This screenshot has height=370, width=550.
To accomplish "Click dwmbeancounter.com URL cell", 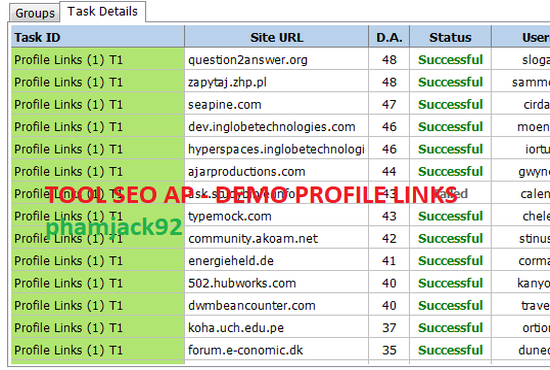I will (276, 305).
